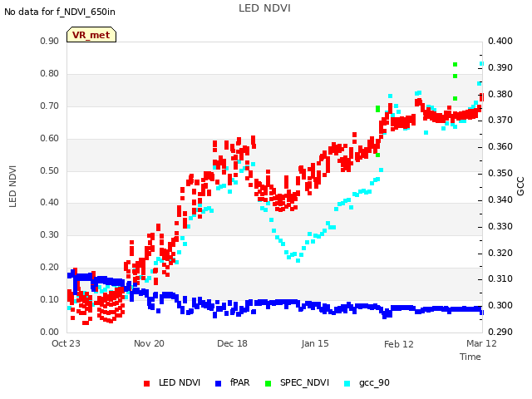The height and width of the screenshot is (399, 532).
Task: Click the Nov 20 x-axis tick label
Action: tap(149, 343)
